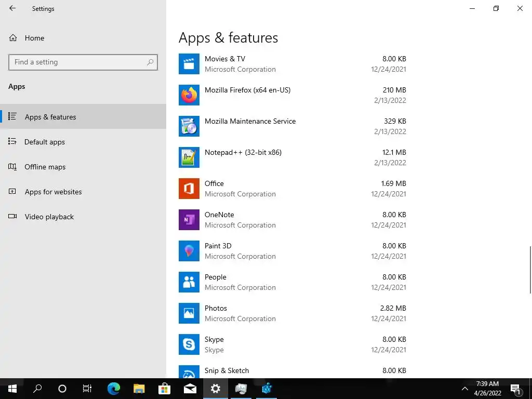This screenshot has height=399, width=532.
Task: Open Offline maps settings
Action: click(83, 167)
